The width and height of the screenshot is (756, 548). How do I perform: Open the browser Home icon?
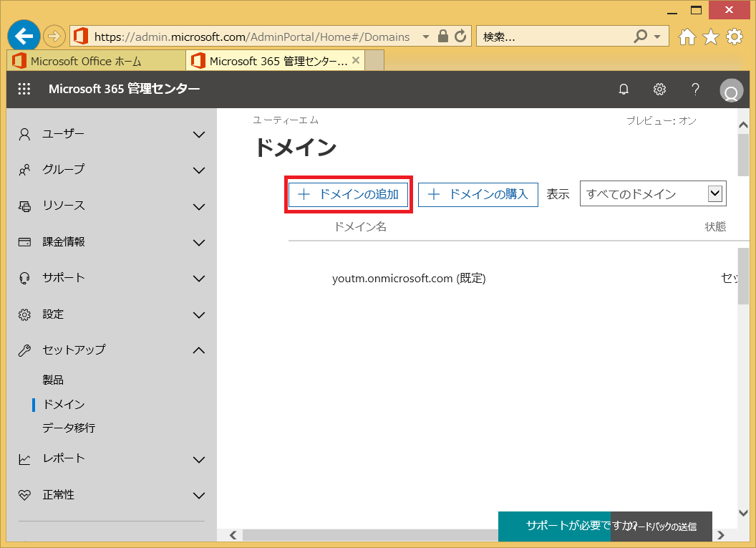pyautogui.click(x=687, y=37)
